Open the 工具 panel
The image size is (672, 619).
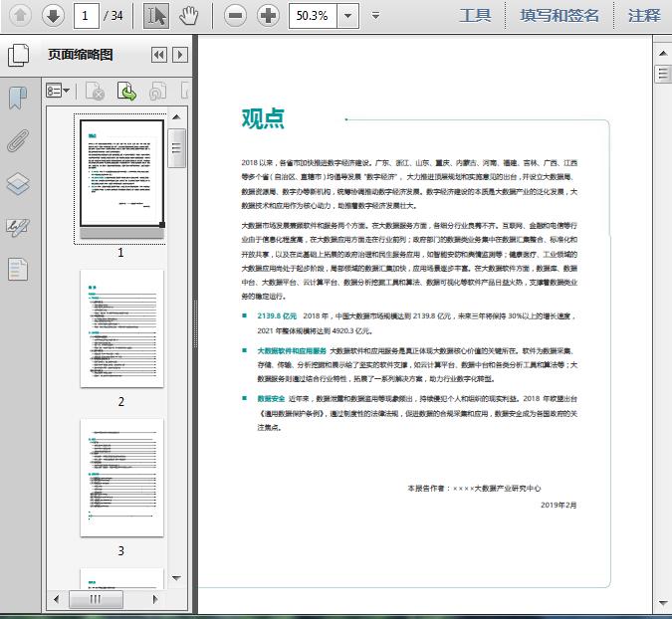pos(475,16)
